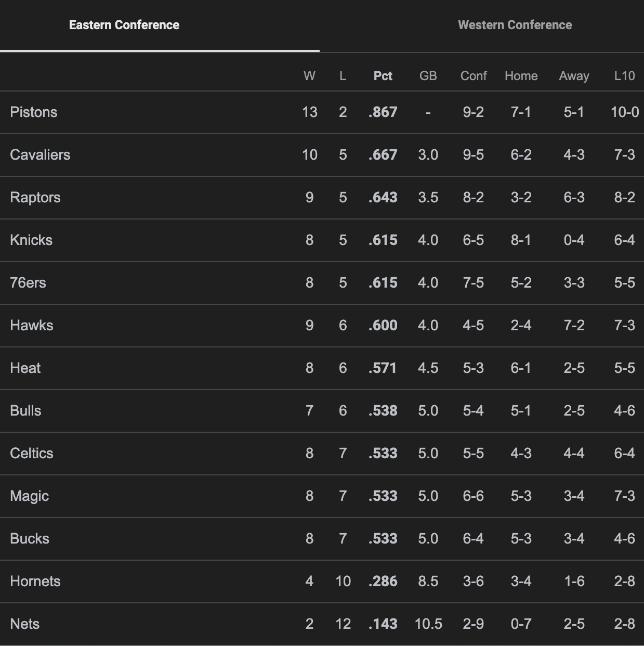
Task: Select the Raptors team name
Action: [35, 198]
